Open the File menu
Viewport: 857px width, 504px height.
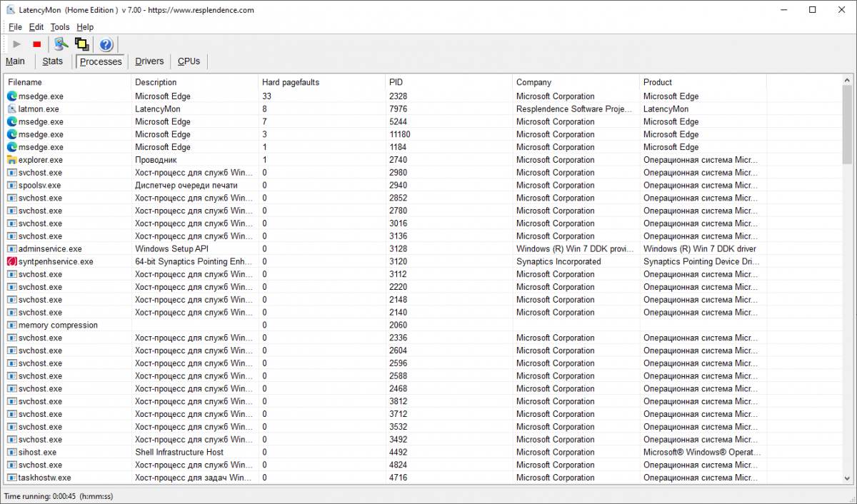[15, 27]
